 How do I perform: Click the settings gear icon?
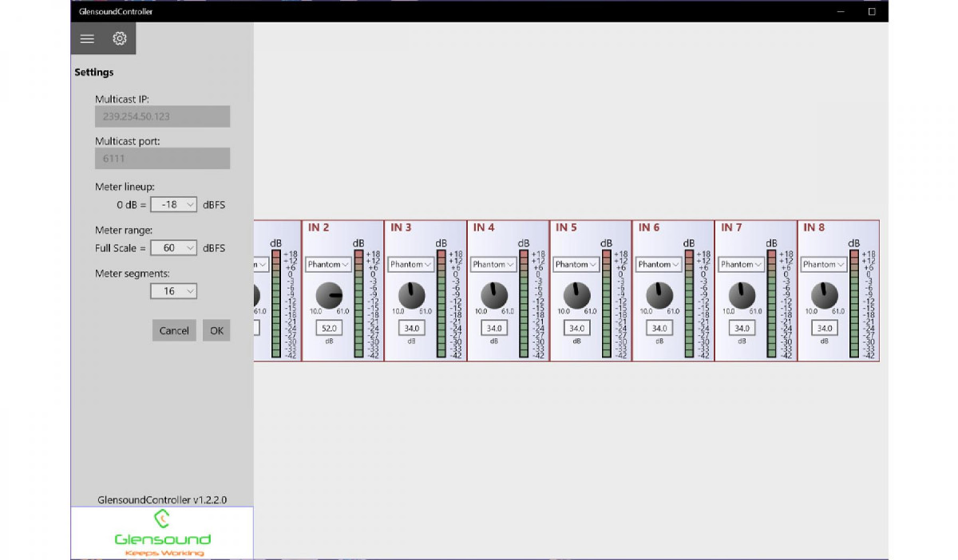click(x=120, y=38)
